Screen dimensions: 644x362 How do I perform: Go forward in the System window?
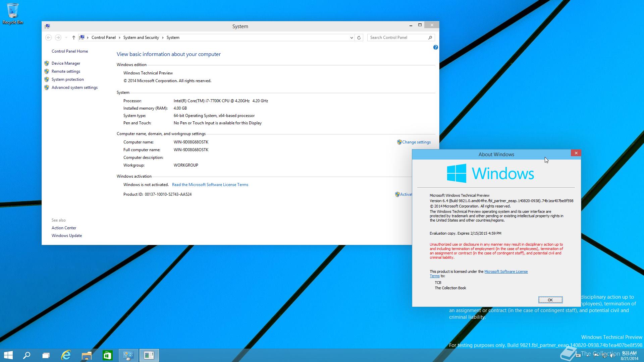click(58, 38)
